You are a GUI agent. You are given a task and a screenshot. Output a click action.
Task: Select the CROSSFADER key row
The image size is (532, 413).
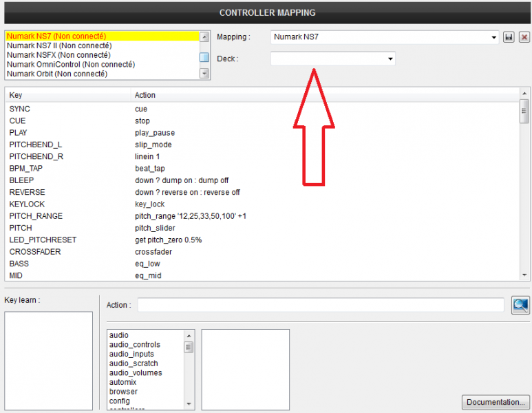[x=262, y=252]
